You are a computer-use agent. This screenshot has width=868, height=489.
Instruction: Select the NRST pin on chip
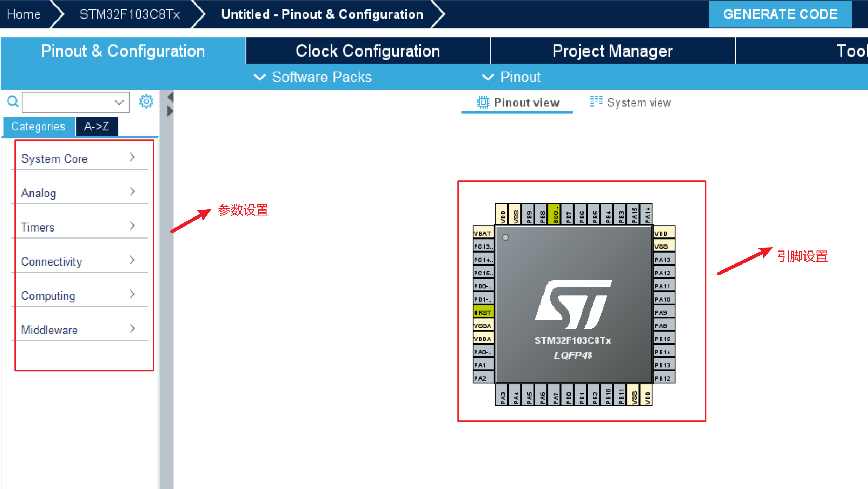click(x=483, y=312)
